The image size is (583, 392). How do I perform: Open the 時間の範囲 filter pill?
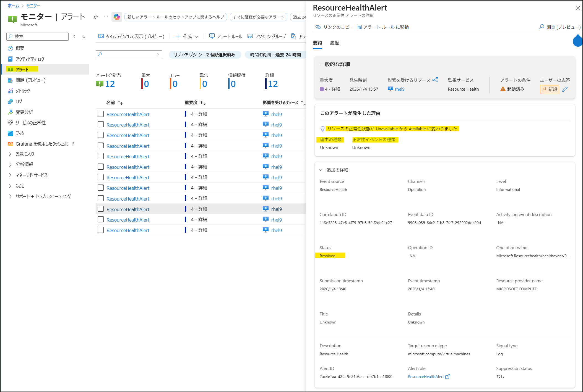(275, 55)
